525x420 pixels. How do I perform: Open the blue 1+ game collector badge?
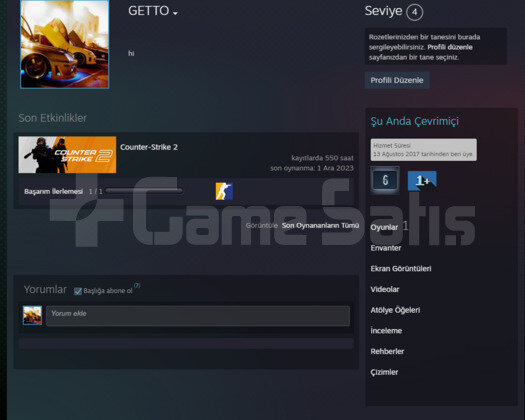[x=422, y=181]
